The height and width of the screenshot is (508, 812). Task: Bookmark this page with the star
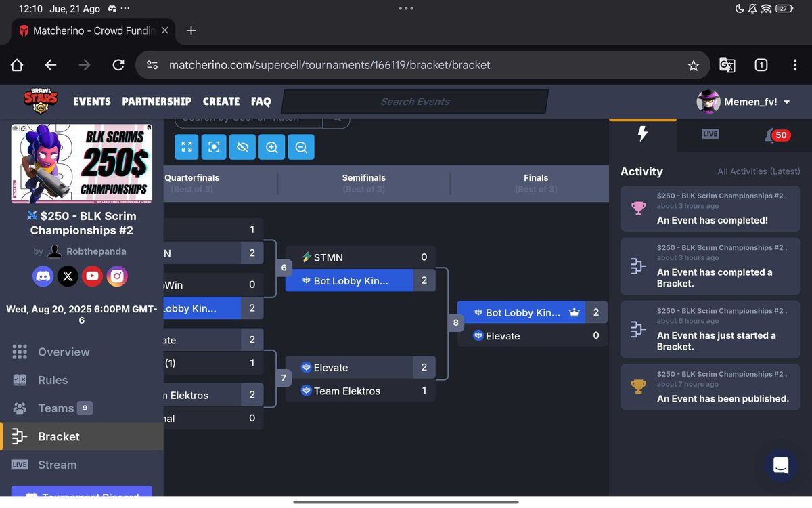click(x=693, y=66)
